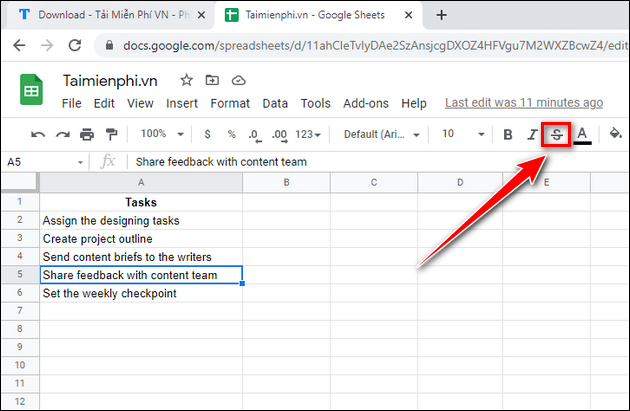Switch to Download - Tải Miễn Phí VN tab
The image size is (630, 411).
tap(108, 15)
